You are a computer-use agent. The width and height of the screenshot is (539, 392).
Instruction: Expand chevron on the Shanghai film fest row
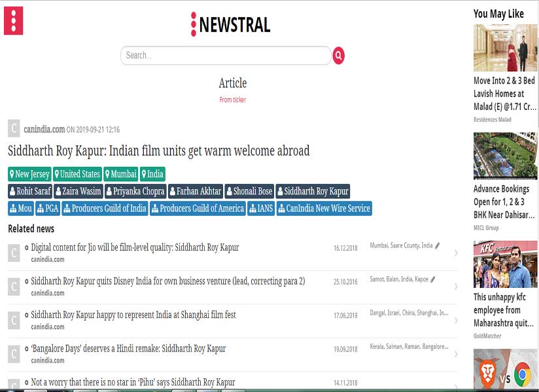coord(456,321)
